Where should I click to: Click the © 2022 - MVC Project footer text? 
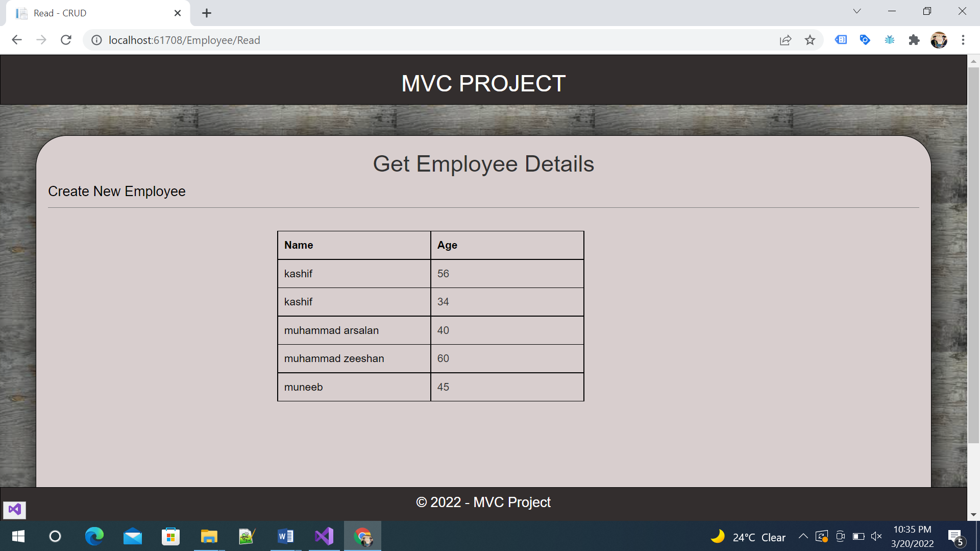(x=483, y=502)
